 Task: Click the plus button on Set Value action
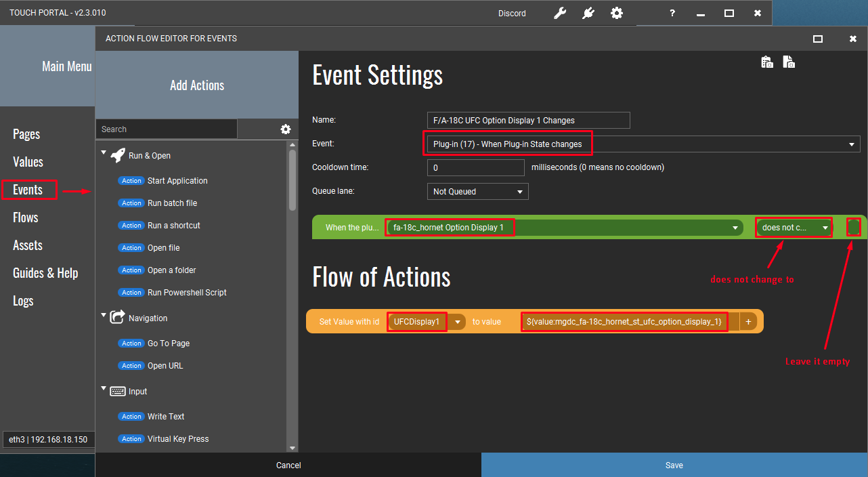tap(748, 322)
